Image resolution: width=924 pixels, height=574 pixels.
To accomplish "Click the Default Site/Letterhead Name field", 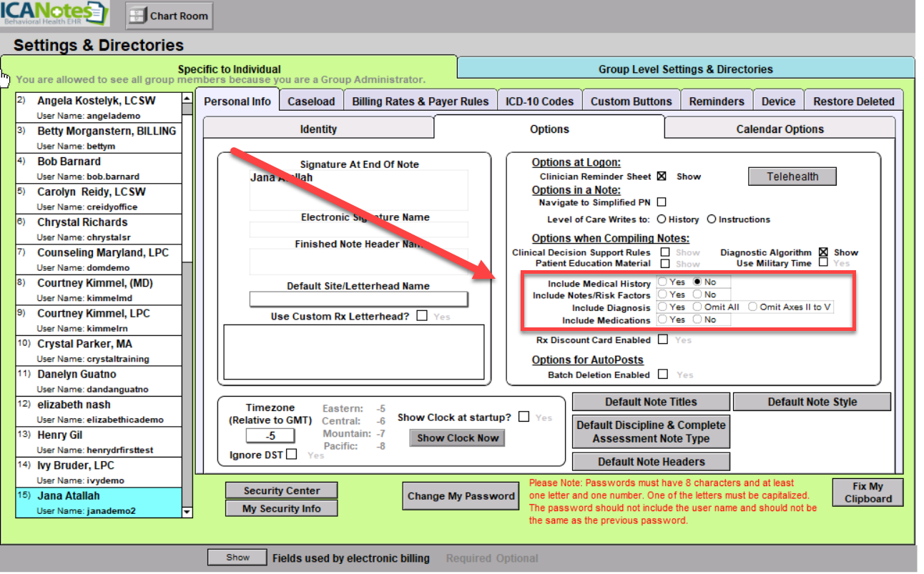I will (358, 299).
